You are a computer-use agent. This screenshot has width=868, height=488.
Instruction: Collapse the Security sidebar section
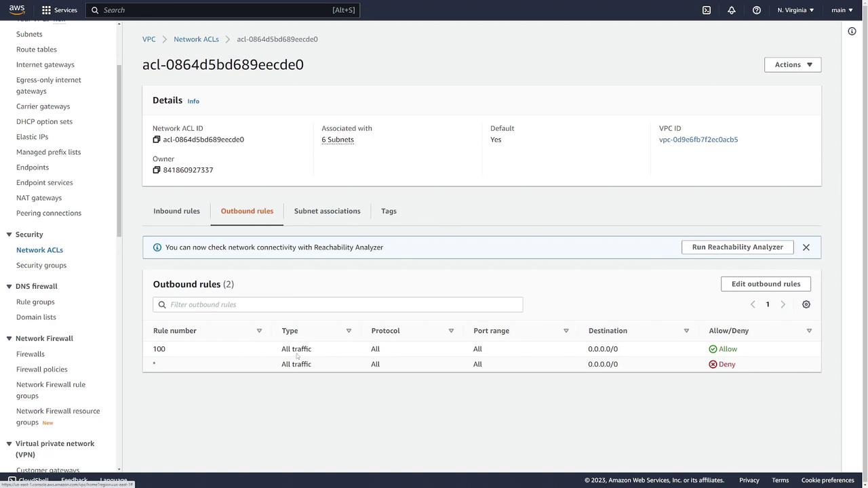(9, 235)
